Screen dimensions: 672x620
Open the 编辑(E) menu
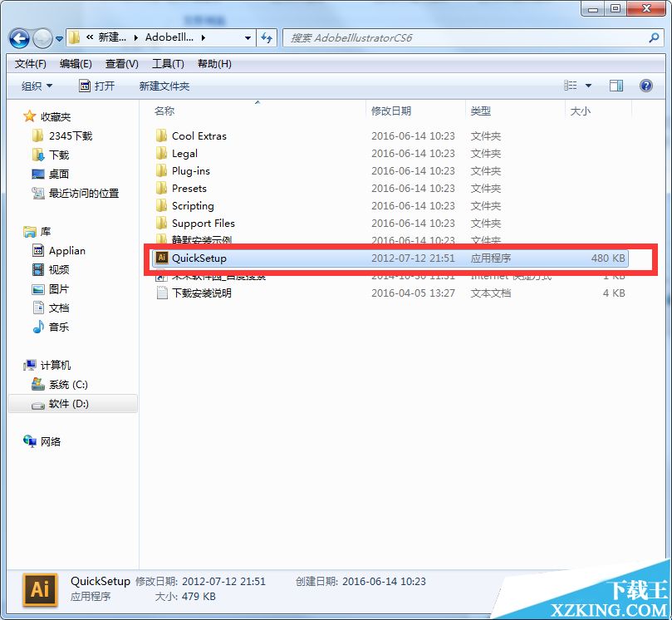(x=76, y=64)
